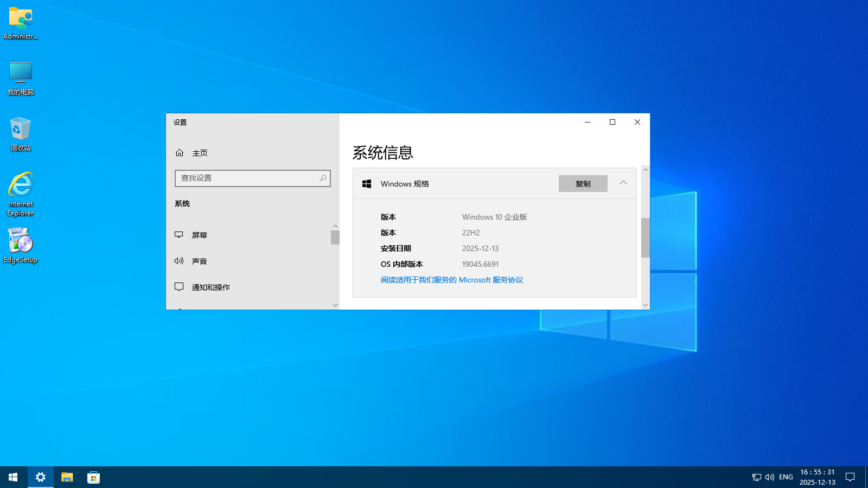This screenshot has width=868, height=488.
Task: Select the EdgeSetup desktop icon
Action: [21, 246]
